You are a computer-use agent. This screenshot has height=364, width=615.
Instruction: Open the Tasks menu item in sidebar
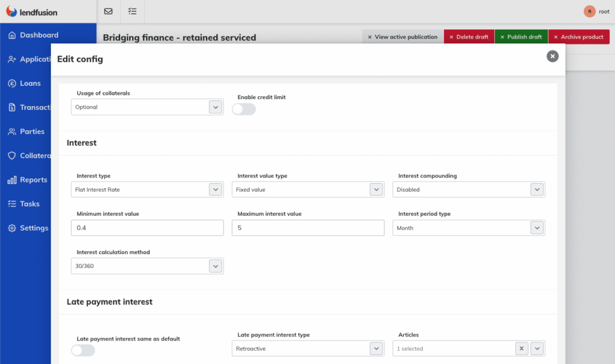tap(29, 204)
